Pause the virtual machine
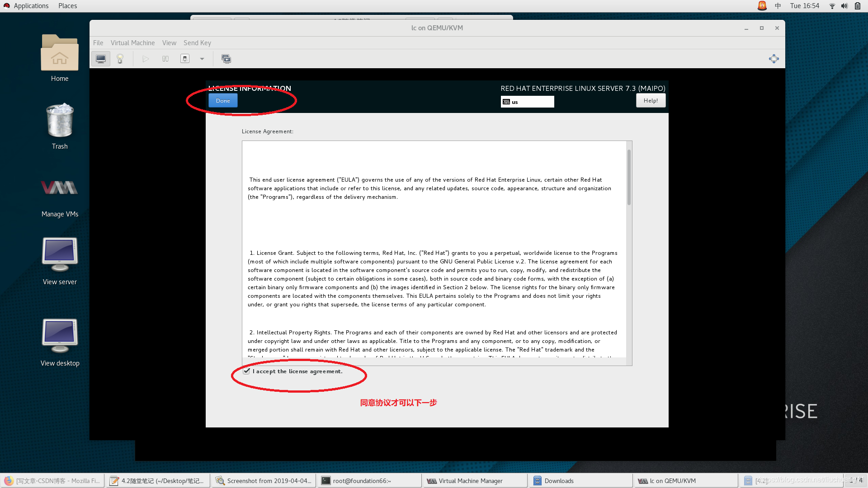 click(165, 59)
